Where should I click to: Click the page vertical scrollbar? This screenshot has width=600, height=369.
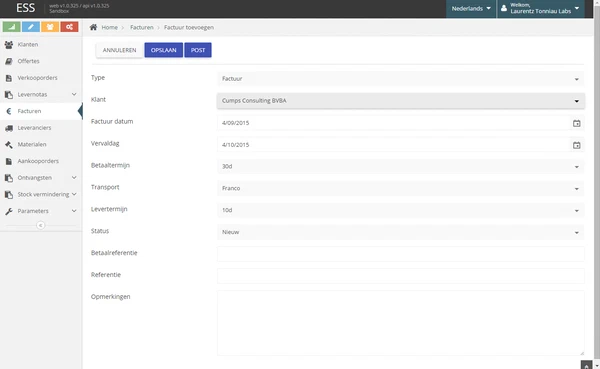(597, 184)
